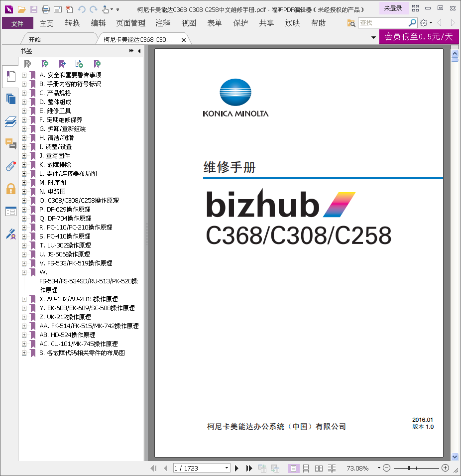This screenshot has width=461, height=476.
Task: Click the Redo arrow icon
Action: 94,9
